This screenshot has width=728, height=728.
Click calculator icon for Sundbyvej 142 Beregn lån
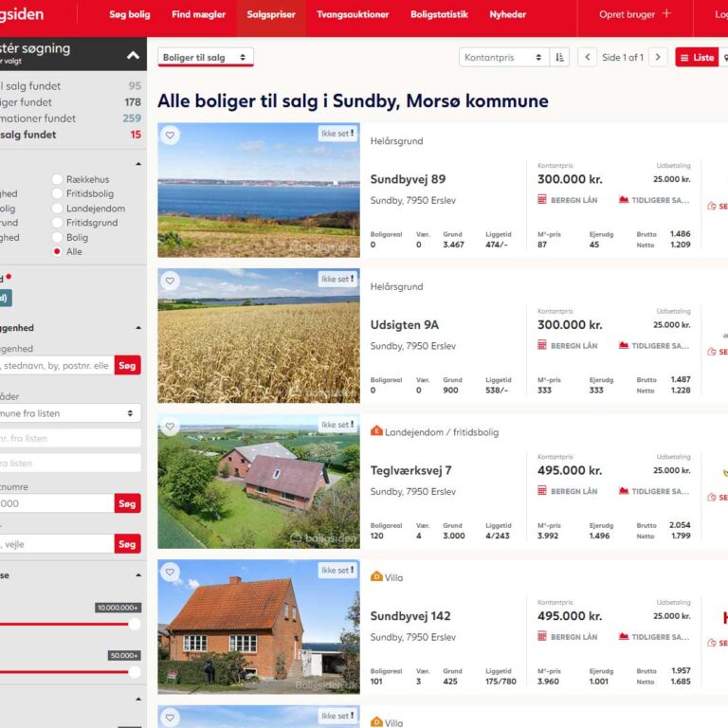(x=543, y=637)
